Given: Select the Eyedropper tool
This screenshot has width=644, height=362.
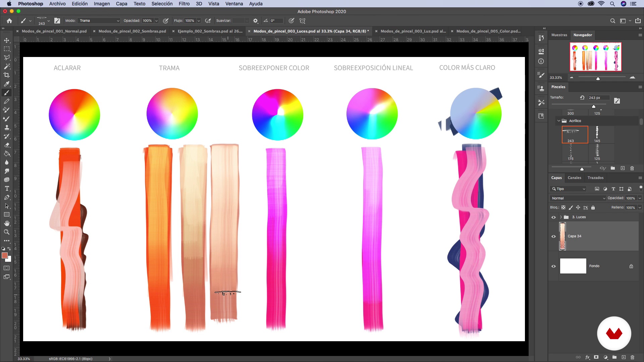Looking at the screenshot, I should tap(7, 84).
